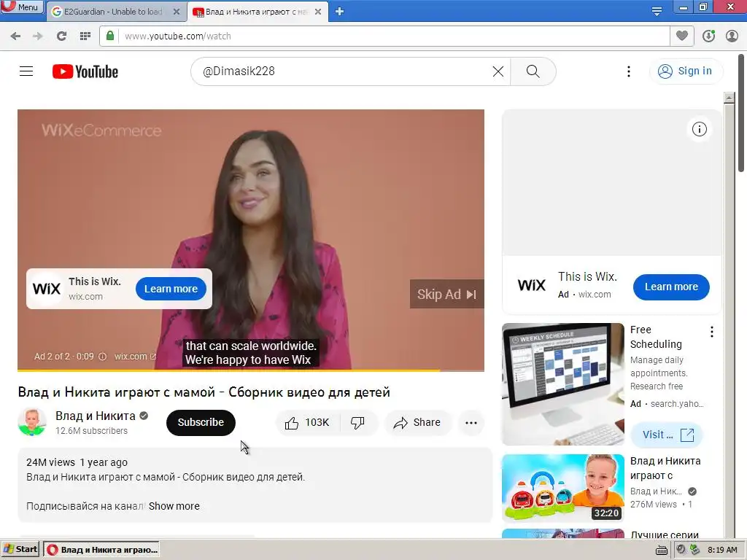
Task: Select the Opera taskbar window button
Action: click(x=101, y=550)
